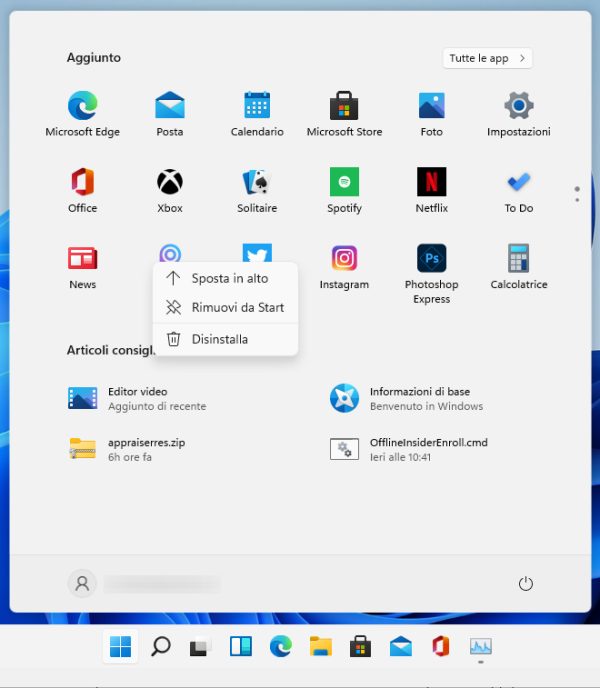Select Sposta in alto menu option
The image size is (600, 688).
coord(226,278)
